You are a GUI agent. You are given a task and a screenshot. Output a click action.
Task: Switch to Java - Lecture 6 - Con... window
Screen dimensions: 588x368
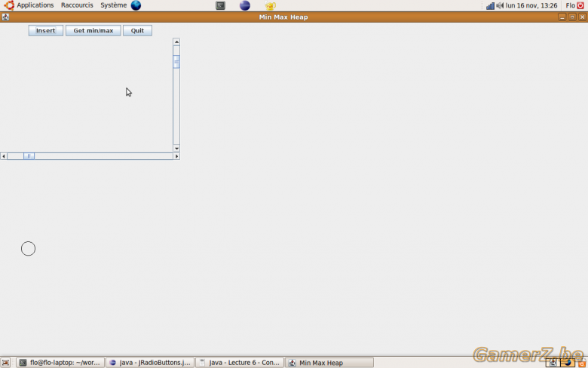tap(240, 363)
